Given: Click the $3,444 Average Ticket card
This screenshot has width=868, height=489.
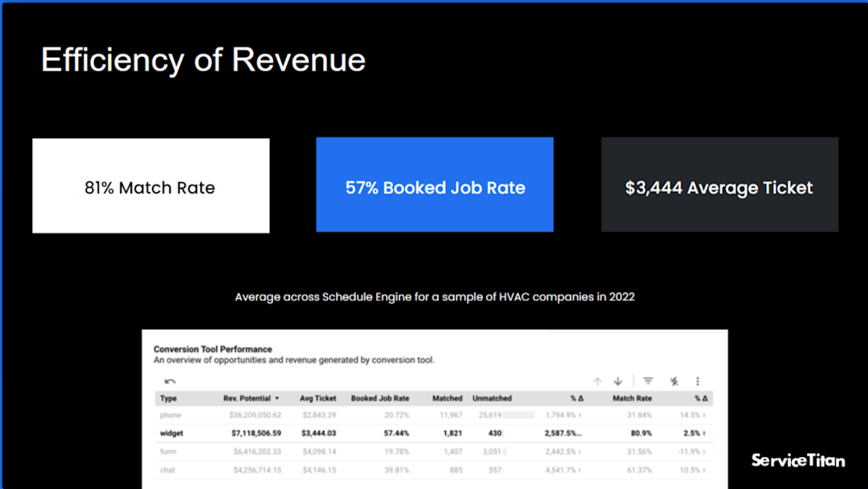Looking at the screenshot, I should tap(719, 185).
